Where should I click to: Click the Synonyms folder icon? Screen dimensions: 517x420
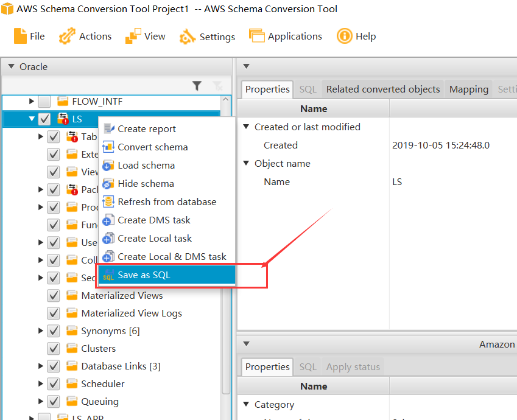pyautogui.click(x=72, y=331)
